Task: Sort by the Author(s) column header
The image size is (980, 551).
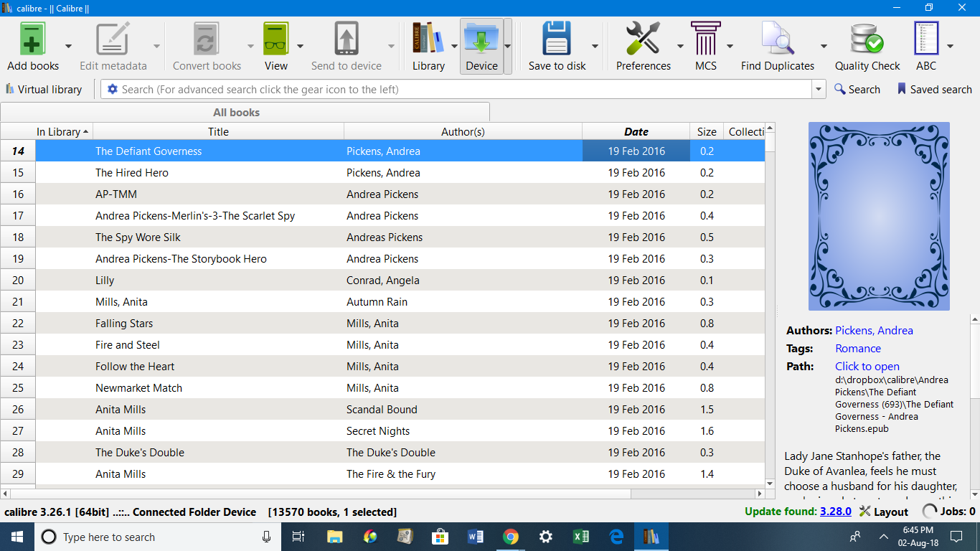Action: pyautogui.click(x=463, y=131)
